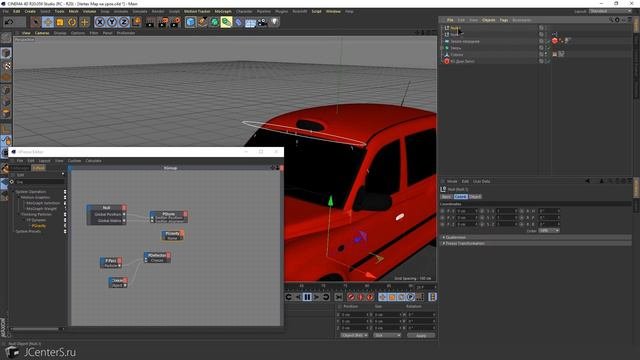The image size is (640, 360).
Task: Click the Undo arrow icon
Action: tap(9, 22)
